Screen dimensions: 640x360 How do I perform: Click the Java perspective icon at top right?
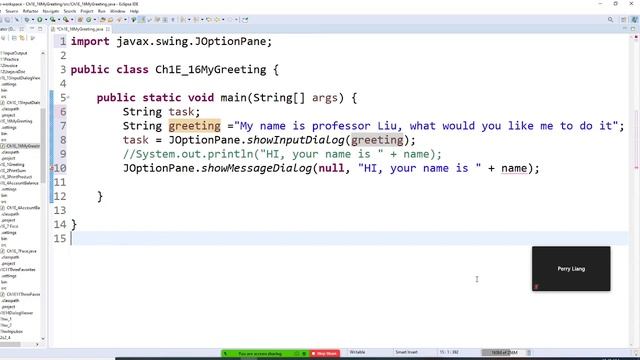click(x=635, y=20)
